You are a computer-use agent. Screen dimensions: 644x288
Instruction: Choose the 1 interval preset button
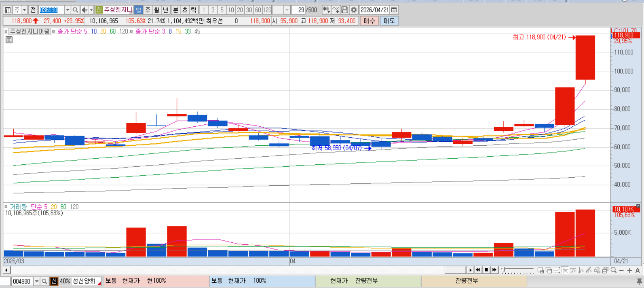click(x=204, y=10)
